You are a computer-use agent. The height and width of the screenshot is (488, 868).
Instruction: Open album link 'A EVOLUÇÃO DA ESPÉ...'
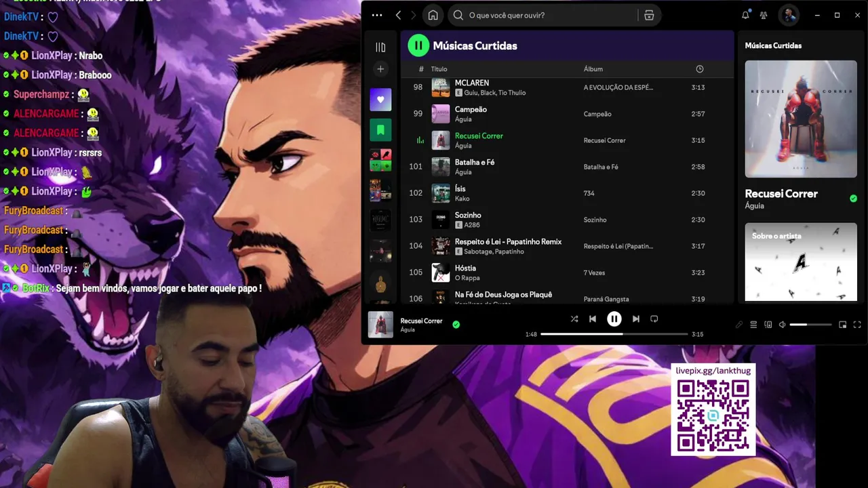coord(618,87)
